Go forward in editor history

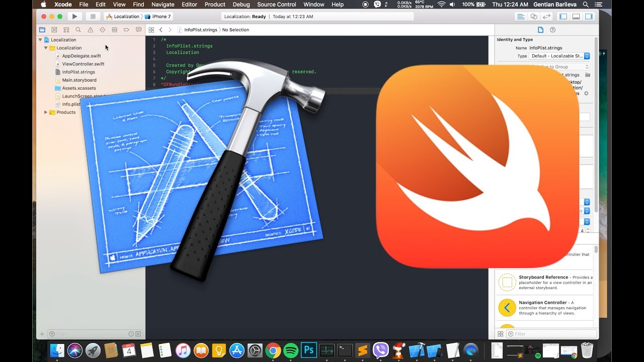[x=170, y=30]
